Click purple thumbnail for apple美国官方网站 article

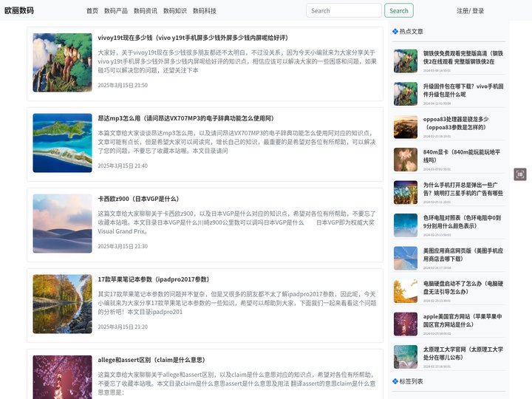click(x=406, y=324)
